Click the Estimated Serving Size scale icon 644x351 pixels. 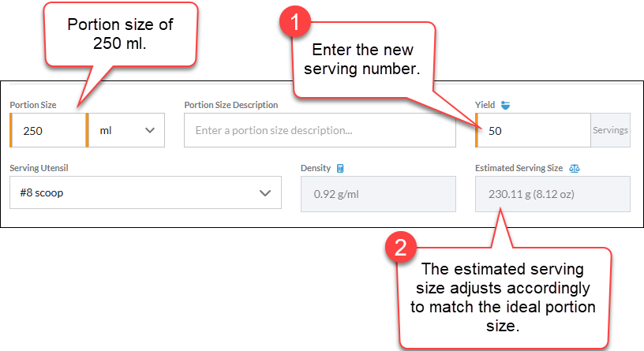coord(575,168)
